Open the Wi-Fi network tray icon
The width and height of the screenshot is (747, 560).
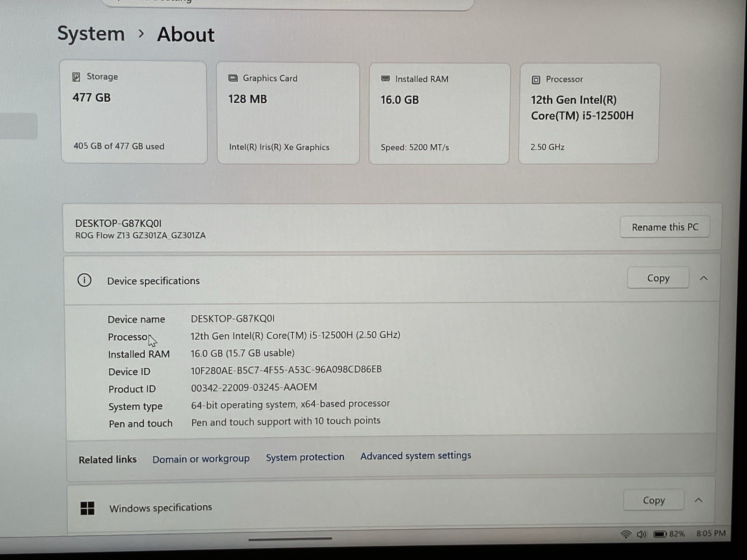pyautogui.click(x=626, y=534)
